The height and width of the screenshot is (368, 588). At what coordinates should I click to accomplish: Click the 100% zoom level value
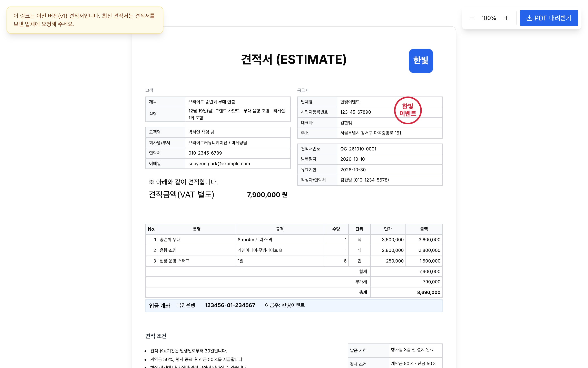tap(489, 18)
